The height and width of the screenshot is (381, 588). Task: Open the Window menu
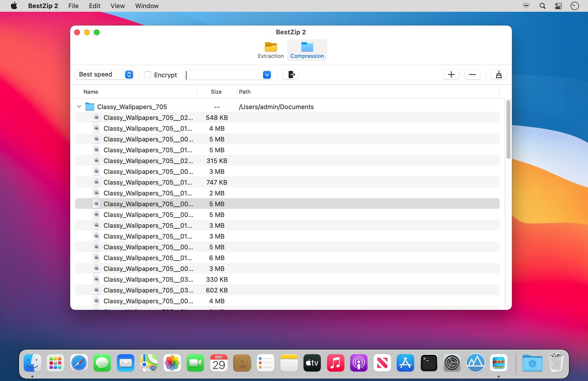147,6
